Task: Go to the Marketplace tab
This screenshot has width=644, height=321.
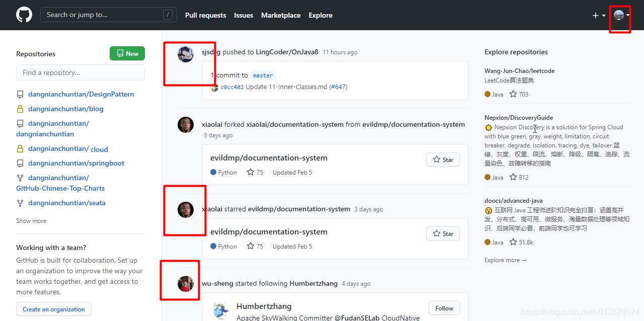Action: [281, 15]
